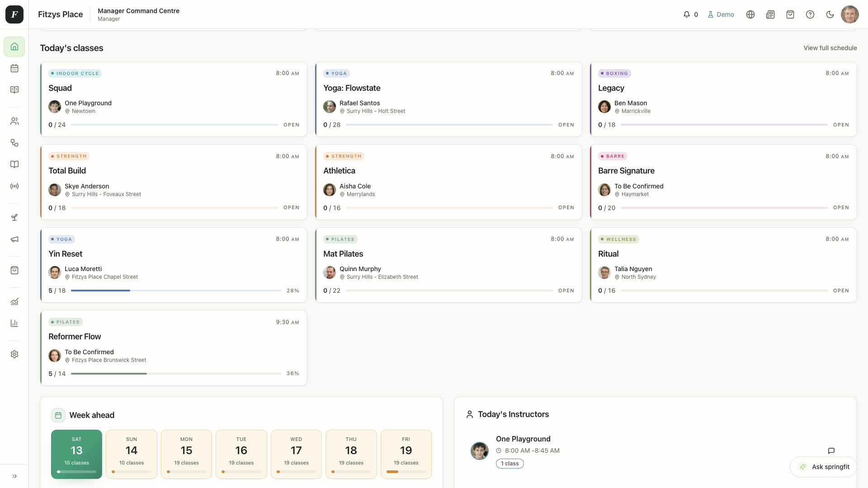Select Mon 15 in Week ahead
This screenshot has width=868, height=488.
tap(186, 454)
